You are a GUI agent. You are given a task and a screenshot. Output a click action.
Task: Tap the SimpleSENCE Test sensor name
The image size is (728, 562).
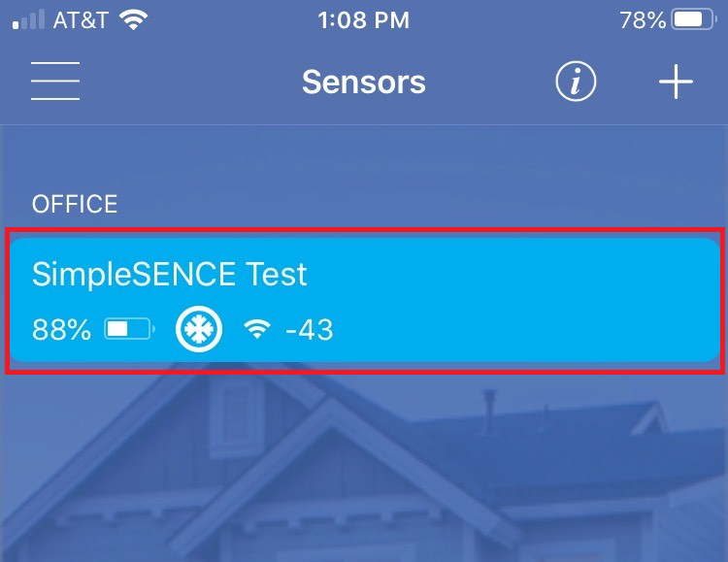(169, 275)
